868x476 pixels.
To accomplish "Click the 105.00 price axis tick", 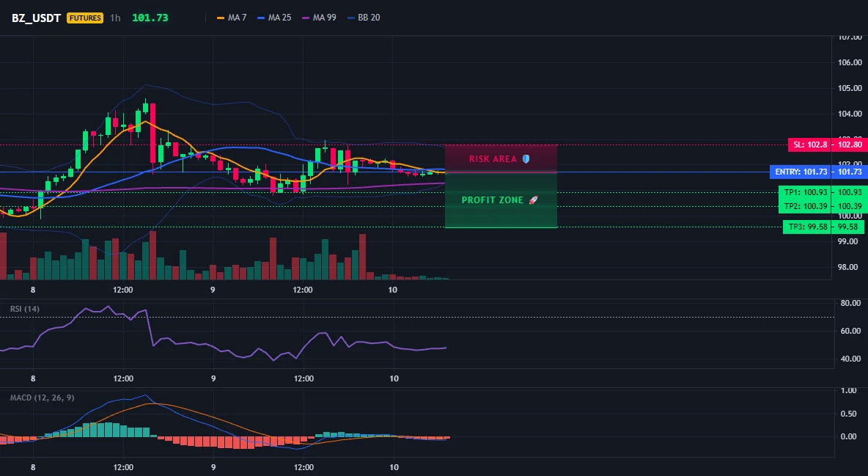I will pyautogui.click(x=849, y=88).
